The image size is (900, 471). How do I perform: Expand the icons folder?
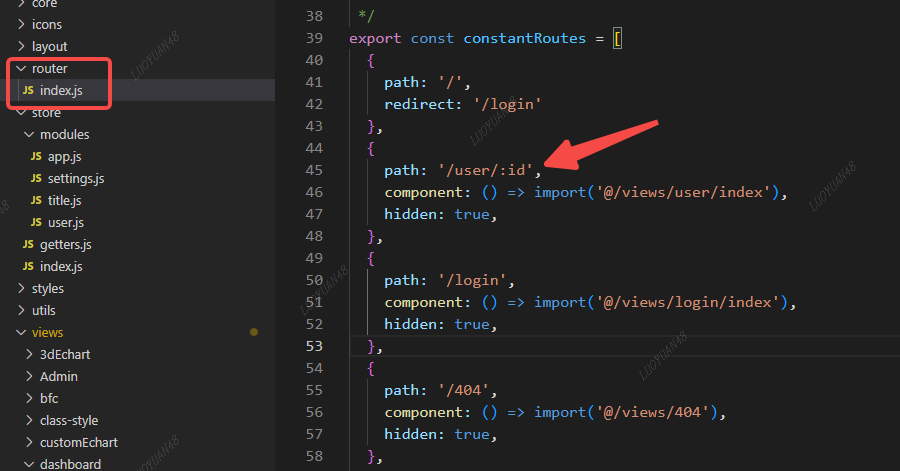[x=21, y=24]
